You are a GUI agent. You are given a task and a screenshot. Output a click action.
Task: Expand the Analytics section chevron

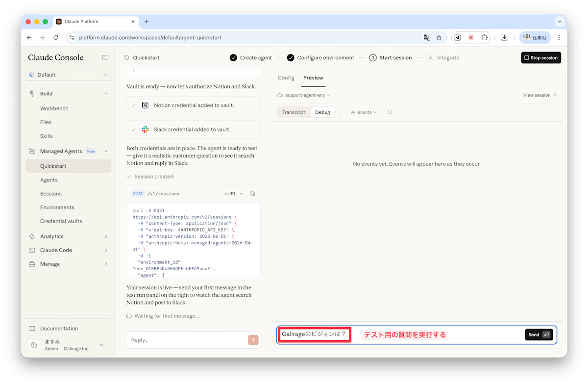pyautogui.click(x=106, y=236)
